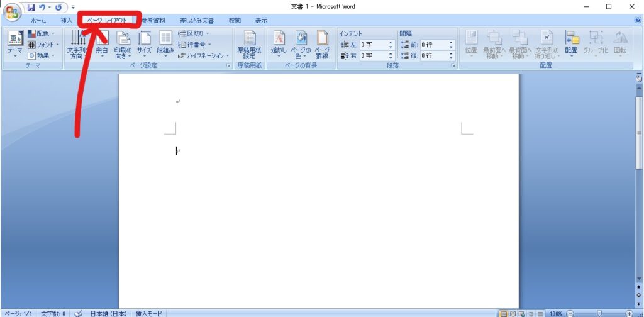
Task: Open the 配置 align menu
Action: [x=571, y=45]
